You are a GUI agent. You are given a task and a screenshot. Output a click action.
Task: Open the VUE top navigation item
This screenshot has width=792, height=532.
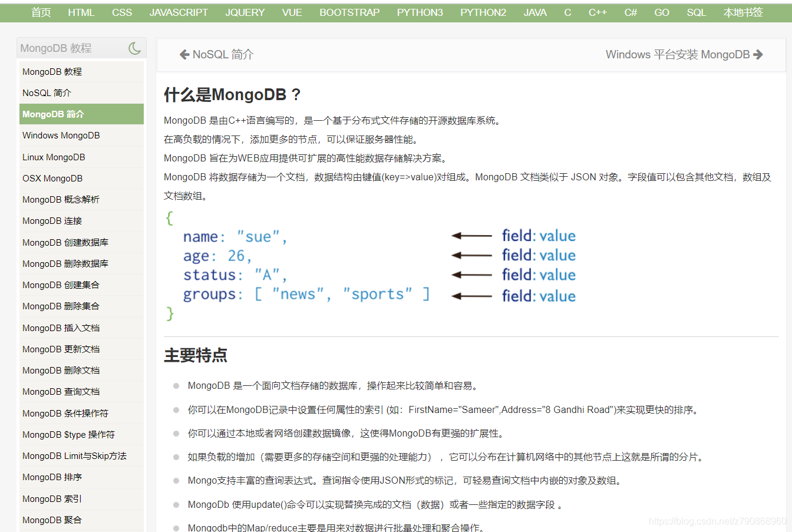(292, 12)
